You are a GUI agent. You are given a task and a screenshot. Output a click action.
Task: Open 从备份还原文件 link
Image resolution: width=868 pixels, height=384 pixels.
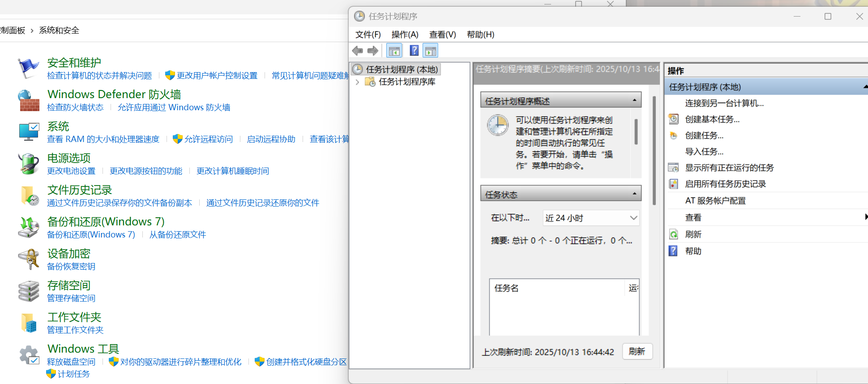pos(178,235)
